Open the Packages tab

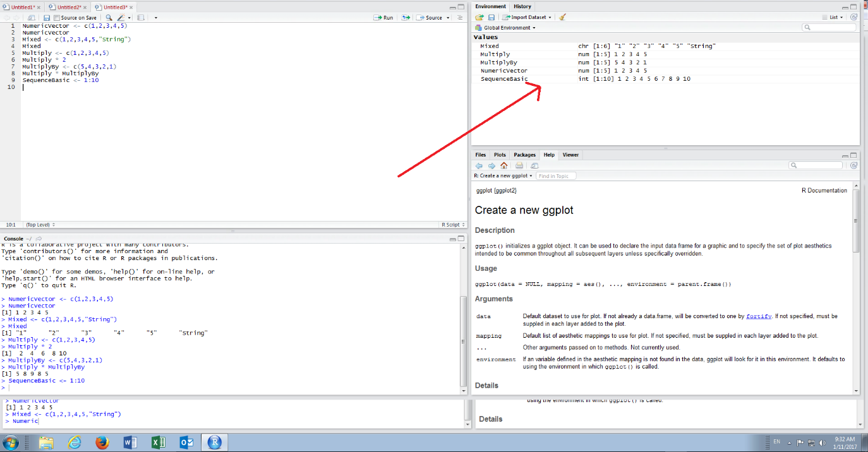coord(524,155)
